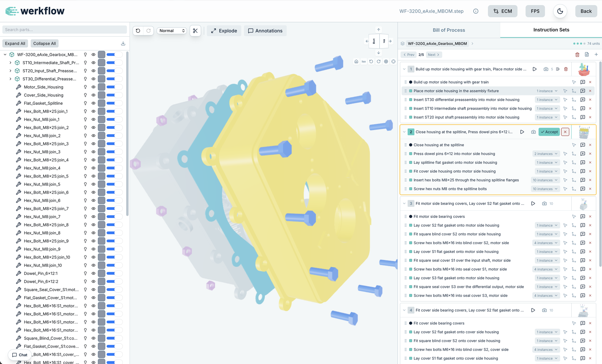602x364 pixels.
Task: Toggle eye for Flat_Gasket_Splitline
Action: click(93, 103)
